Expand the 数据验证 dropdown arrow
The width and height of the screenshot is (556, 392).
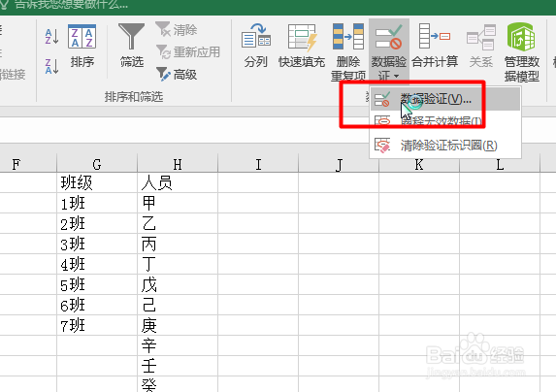396,76
